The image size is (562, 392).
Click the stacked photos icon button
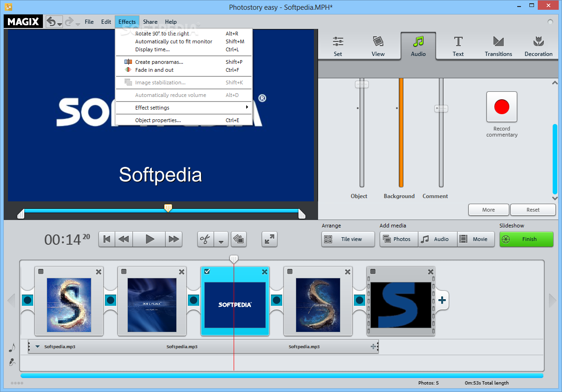(x=239, y=239)
